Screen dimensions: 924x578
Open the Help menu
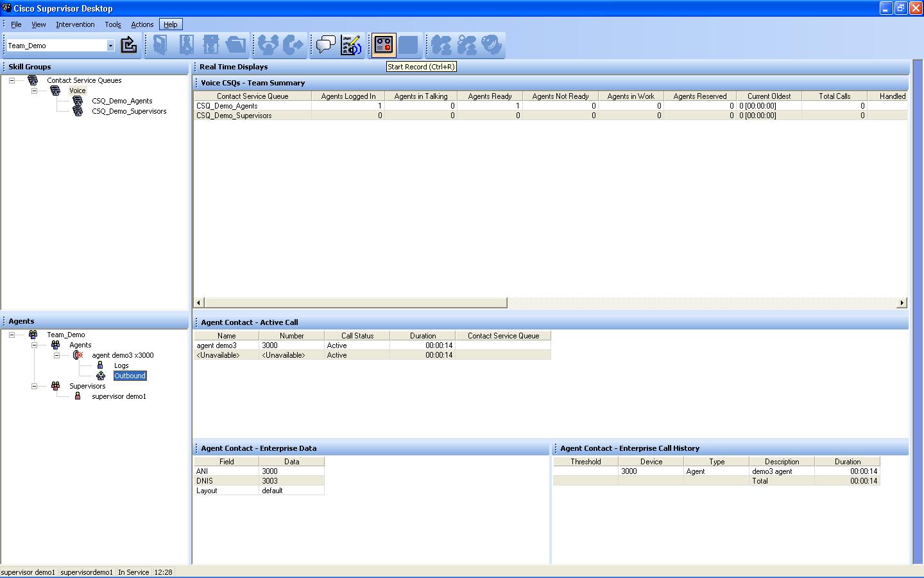click(x=171, y=24)
